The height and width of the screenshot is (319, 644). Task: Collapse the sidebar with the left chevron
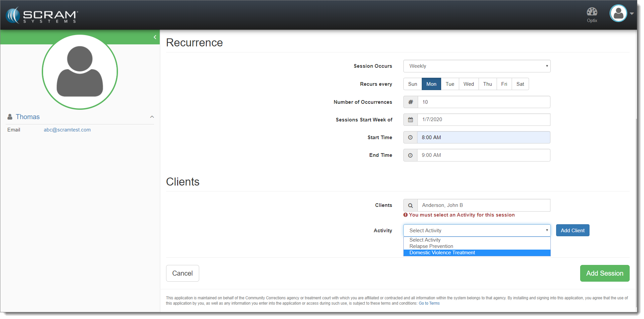[x=155, y=37]
